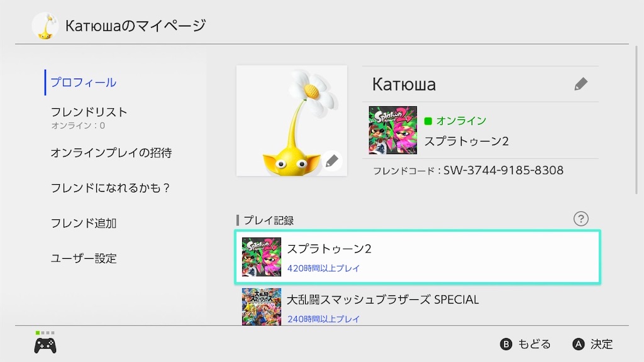The height and width of the screenshot is (362, 644).
Task: Click the Smash Bros thumbnail in play records
Action: [262, 307]
